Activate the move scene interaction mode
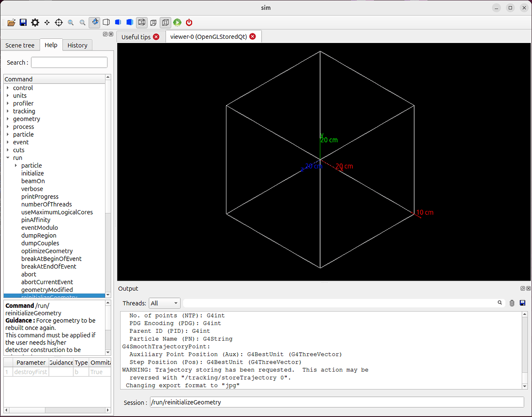This screenshot has height=417, width=532. pyautogui.click(x=47, y=23)
